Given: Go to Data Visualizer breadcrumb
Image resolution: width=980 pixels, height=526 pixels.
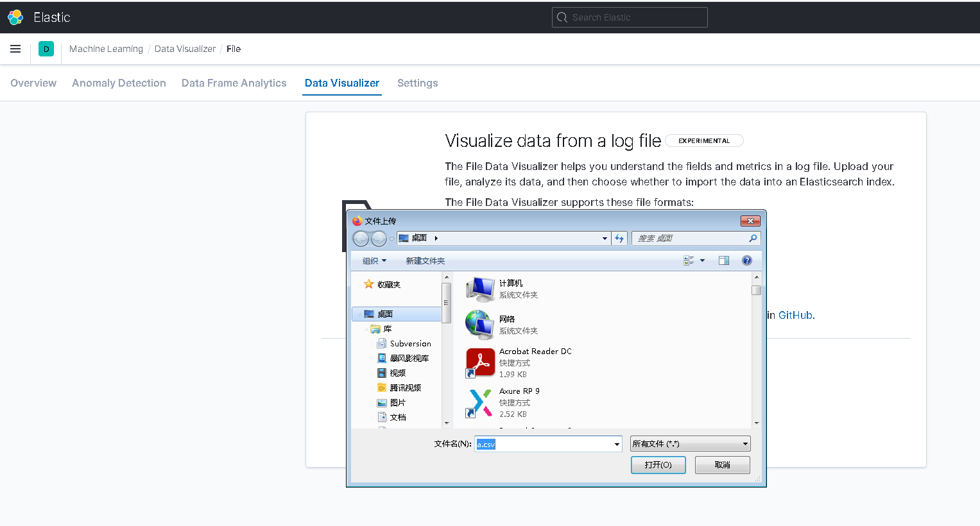Looking at the screenshot, I should 185,49.
